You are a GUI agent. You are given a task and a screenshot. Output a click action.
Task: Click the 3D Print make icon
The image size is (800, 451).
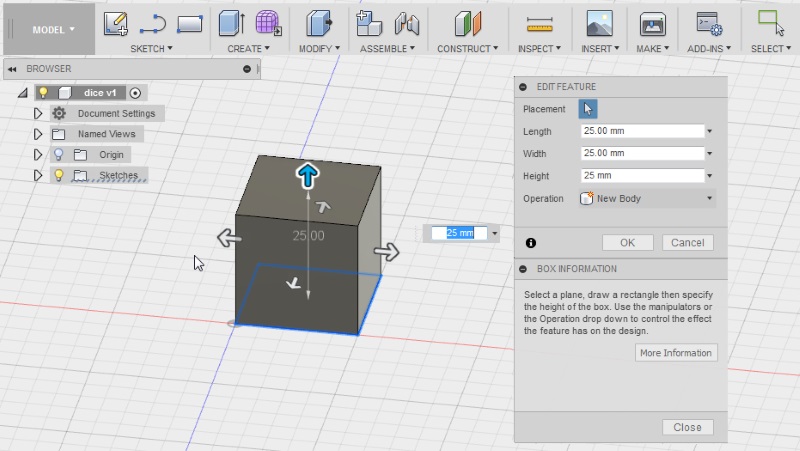point(653,23)
